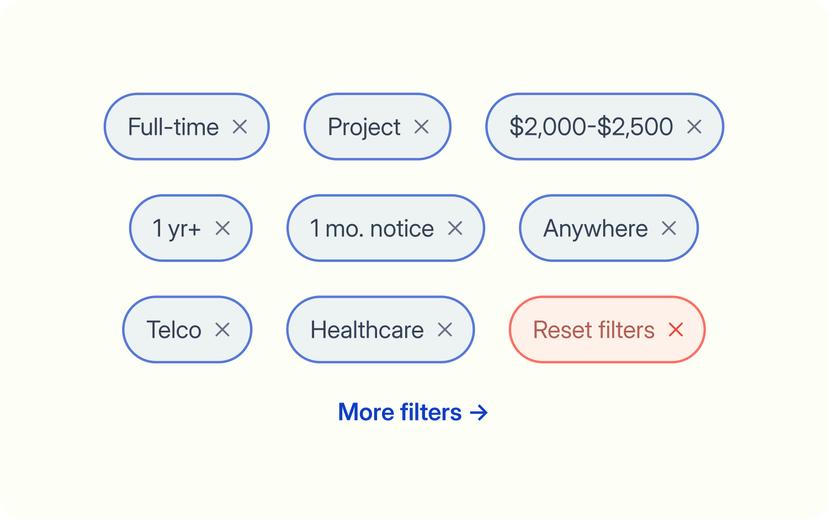The image size is (828, 519).
Task: Select the Healthcare chip label
Action: coord(367,330)
